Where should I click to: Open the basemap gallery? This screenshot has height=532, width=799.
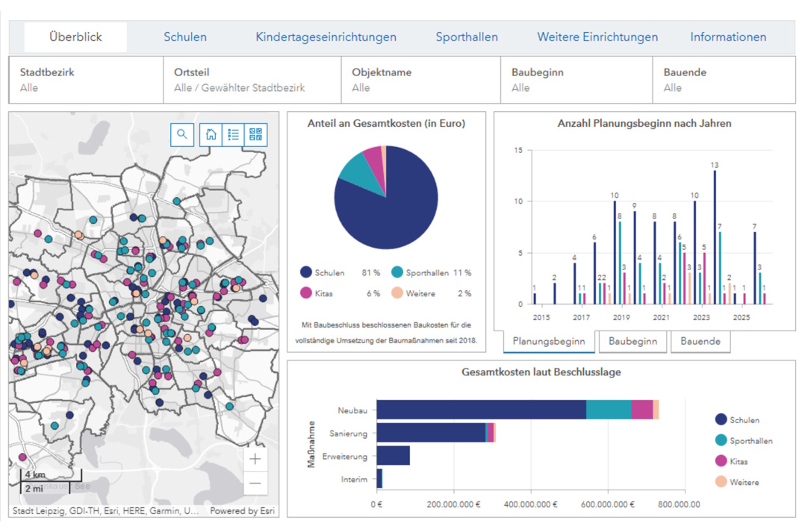pos(255,134)
